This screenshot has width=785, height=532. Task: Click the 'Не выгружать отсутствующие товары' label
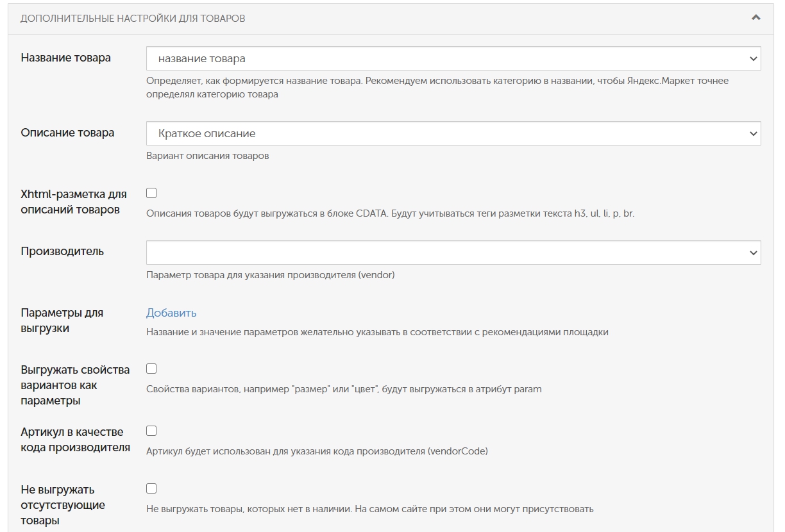coord(63,505)
